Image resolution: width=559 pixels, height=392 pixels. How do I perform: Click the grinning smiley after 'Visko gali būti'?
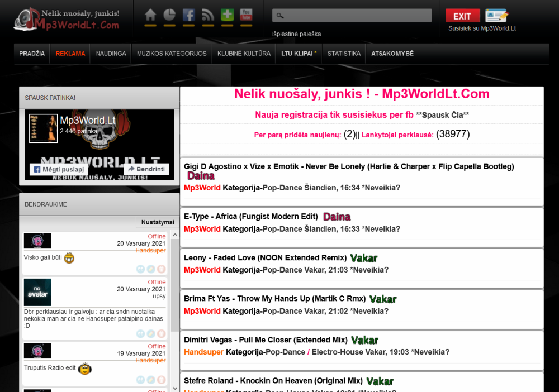(x=69, y=258)
